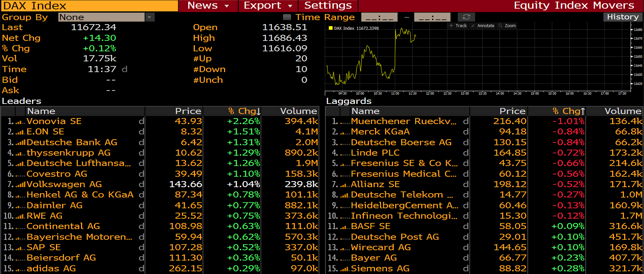Click volume bar icon beside E.ON SE
The width and height of the screenshot is (644, 274).
point(20,132)
